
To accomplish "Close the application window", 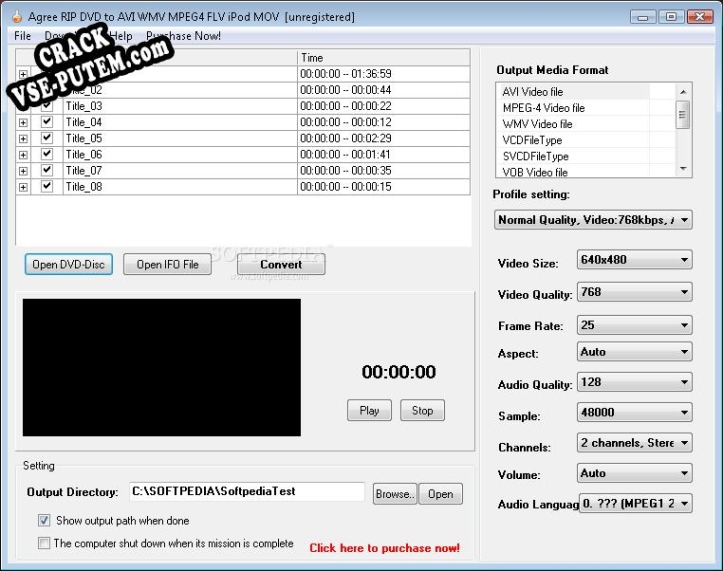I will (x=700, y=18).
